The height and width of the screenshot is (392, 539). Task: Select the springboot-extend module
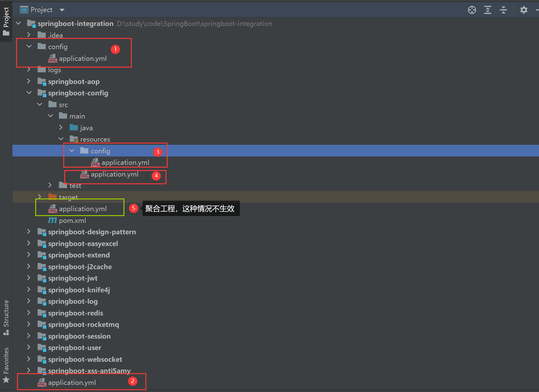coord(79,255)
